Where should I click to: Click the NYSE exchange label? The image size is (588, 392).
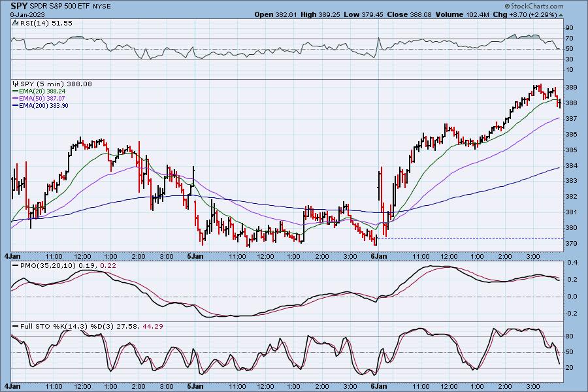102,7
